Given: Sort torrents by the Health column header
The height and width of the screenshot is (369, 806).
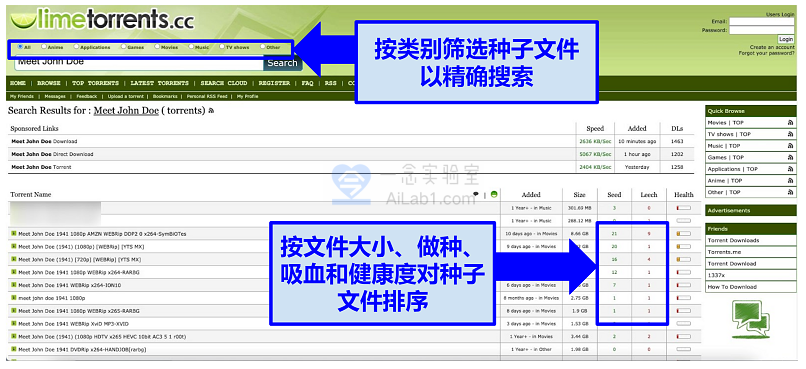Looking at the screenshot, I should coord(684,195).
